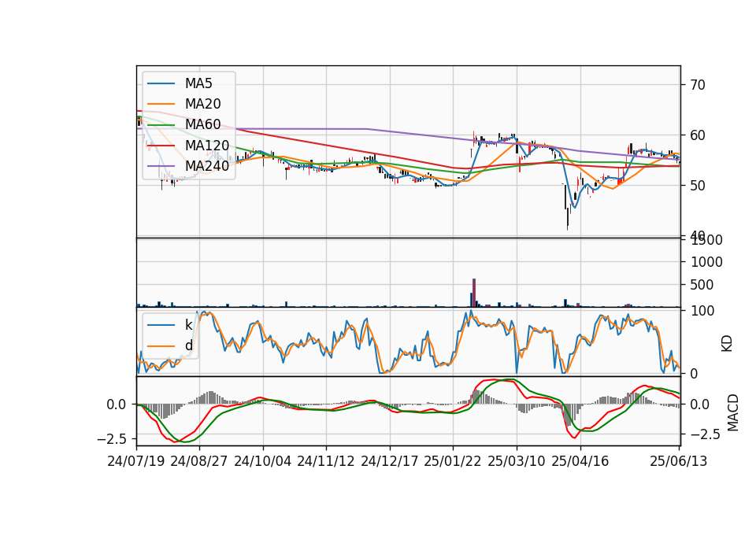Click the tallest volume bar near 25/01/22
Image resolution: width=756 pixels, height=543 pixels.
pos(474,293)
